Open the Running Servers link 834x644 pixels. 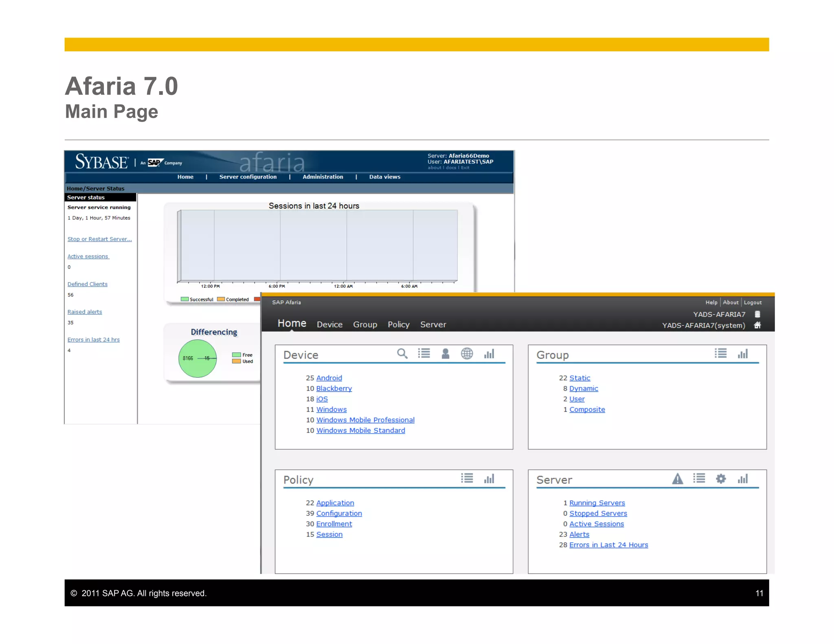(597, 503)
